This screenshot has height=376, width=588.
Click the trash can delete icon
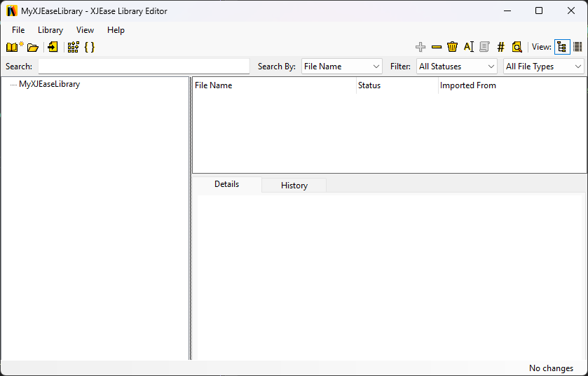[x=453, y=47]
